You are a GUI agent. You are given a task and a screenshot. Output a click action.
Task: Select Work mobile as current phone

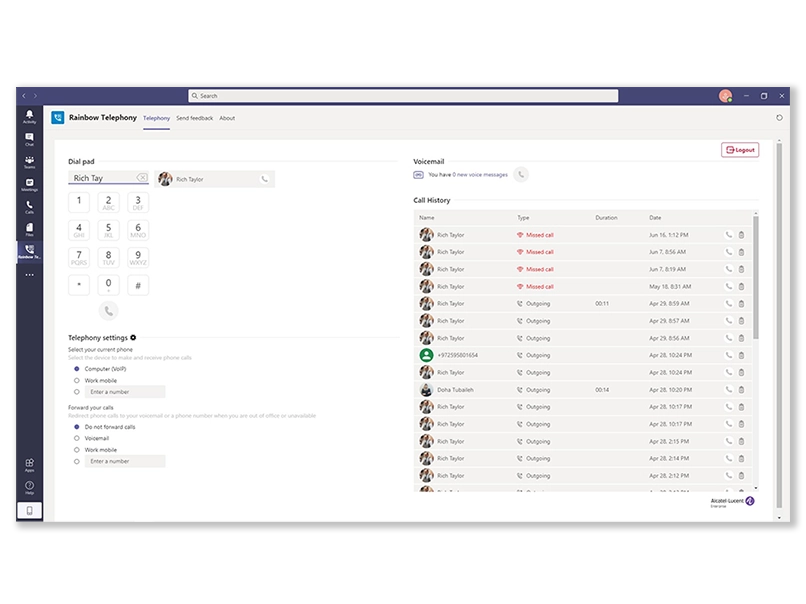point(77,380)
